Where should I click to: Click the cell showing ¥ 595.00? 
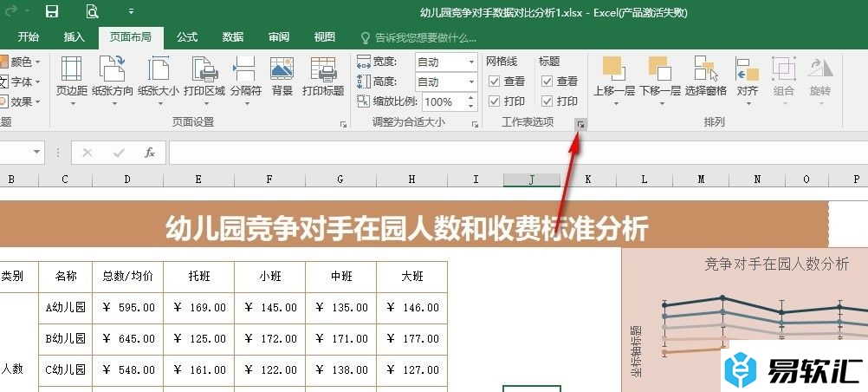coord(128,308)
